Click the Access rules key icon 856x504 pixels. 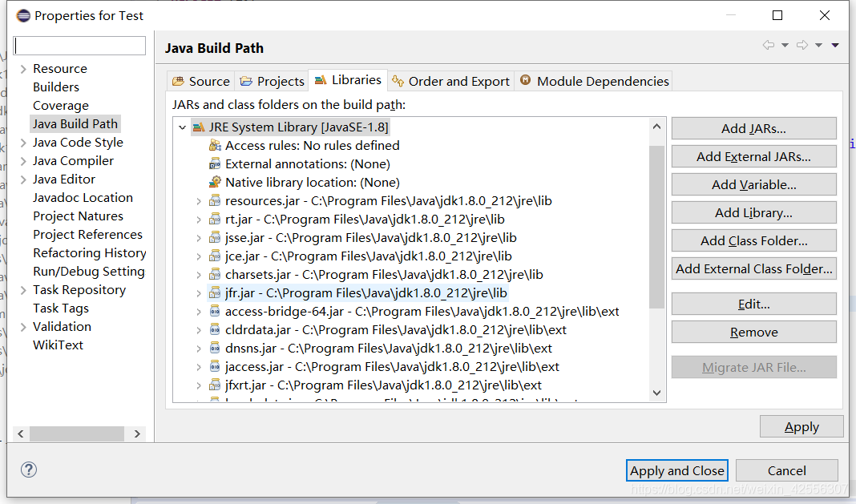[x=214, y=145]
